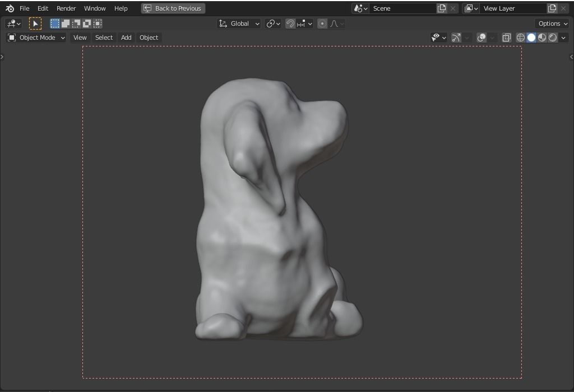This screenshot has width=574, height=392.
Task: Click the Add View Layer icon
Action: [552, 8]
